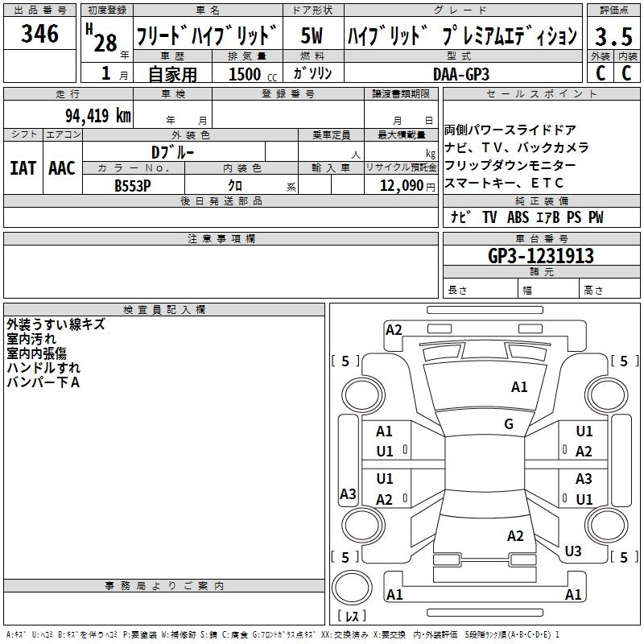Select the A2 mark above the front bumper
644x644 pixels.
point(394,329)
